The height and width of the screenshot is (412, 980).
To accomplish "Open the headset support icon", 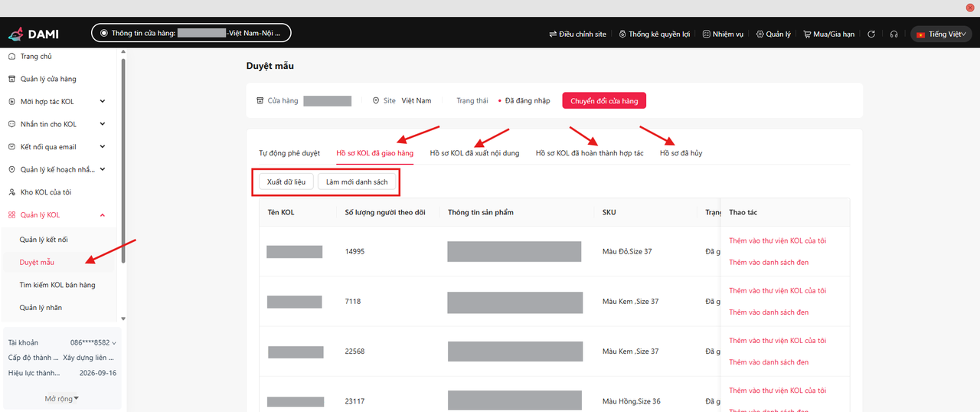I will click(x=893, y=34).
